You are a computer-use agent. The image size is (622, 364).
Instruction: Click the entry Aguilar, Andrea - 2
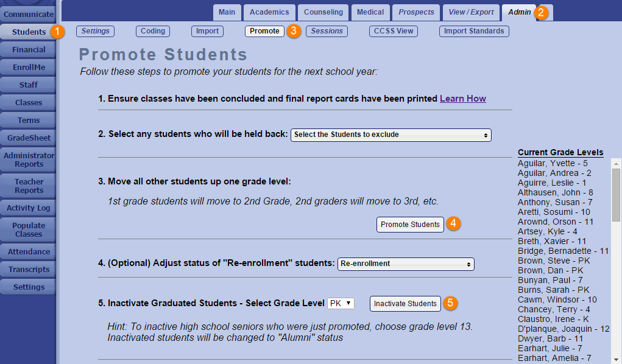coord(554,173)
